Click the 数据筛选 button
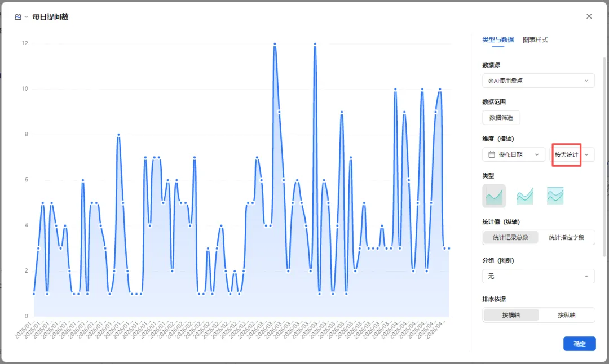 coord(501,118)
